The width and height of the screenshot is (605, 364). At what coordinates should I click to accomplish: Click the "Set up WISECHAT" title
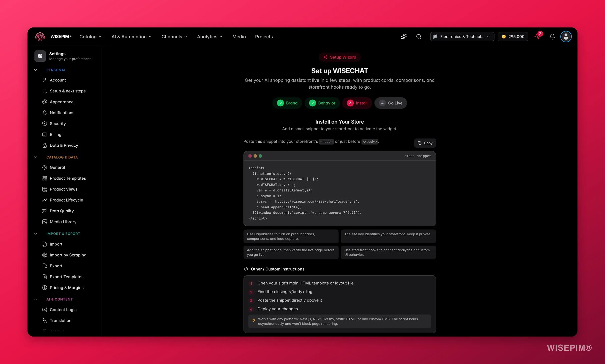pyautogui.click(x=340, y=71)
